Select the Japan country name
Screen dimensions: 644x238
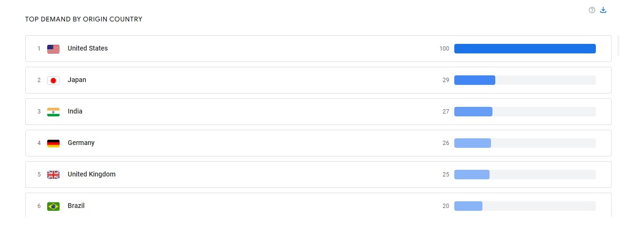tap(77, 80)
